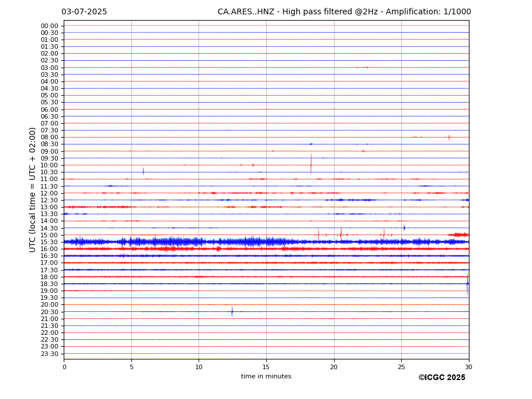Click the blue spike on the 14:30 trace

404,228
